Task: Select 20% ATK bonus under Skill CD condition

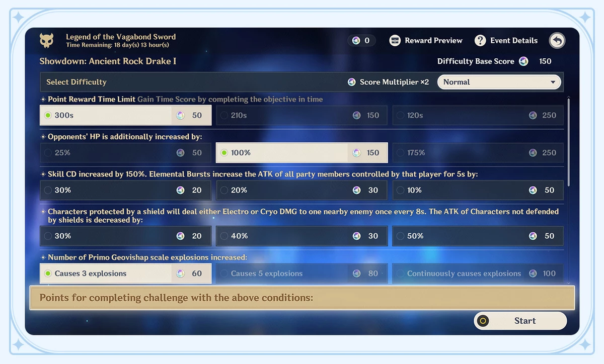Action: (302, 190)
